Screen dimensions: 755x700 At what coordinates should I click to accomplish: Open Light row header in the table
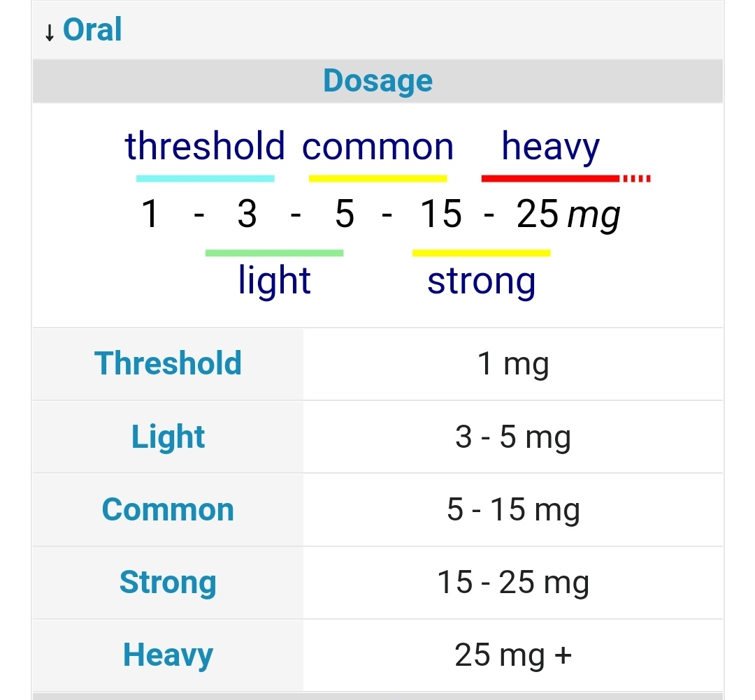(x=168, y=437)
